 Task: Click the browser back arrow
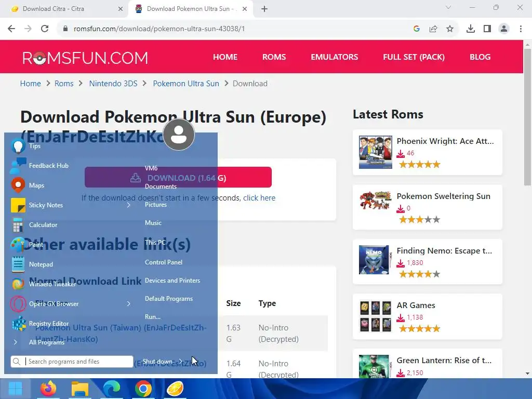pyautogui.click(x=11, y=29)
